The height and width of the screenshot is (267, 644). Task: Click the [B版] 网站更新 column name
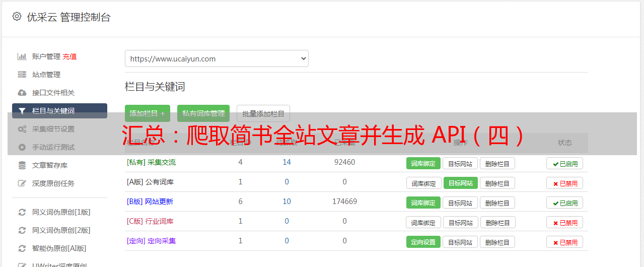(x=150, y=202)
